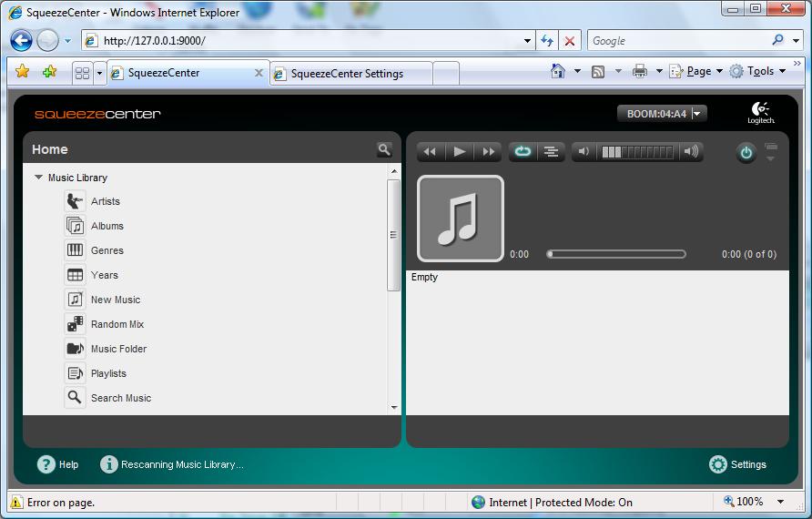Click the Random Mix dice icon
Viewport: 812px width, 519px height.
[x=75, y=324]
